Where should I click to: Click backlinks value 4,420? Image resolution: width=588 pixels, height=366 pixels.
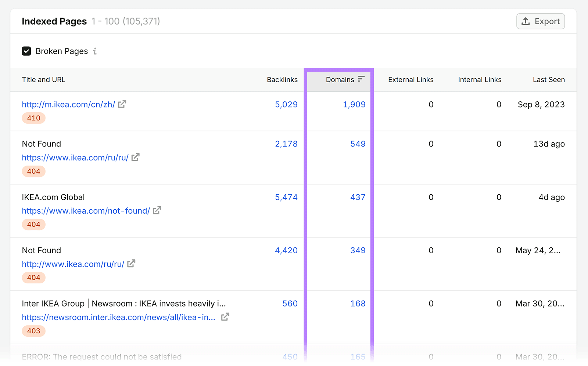tap(286, 250)
